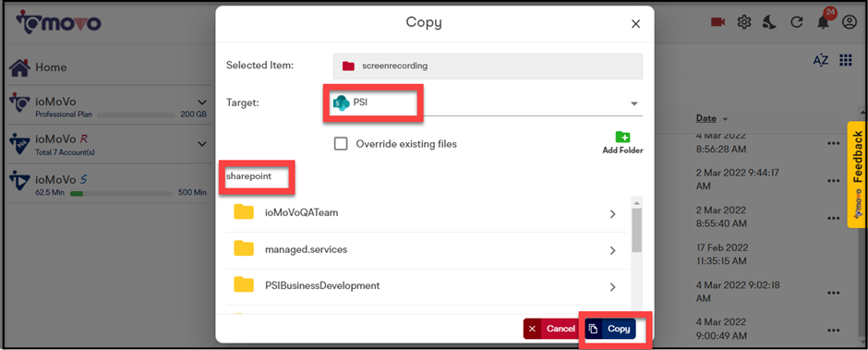Viewport: 868px width, 350px height.
Task: Expand the ioMoVo R accounts section
Action: [201, 144]
